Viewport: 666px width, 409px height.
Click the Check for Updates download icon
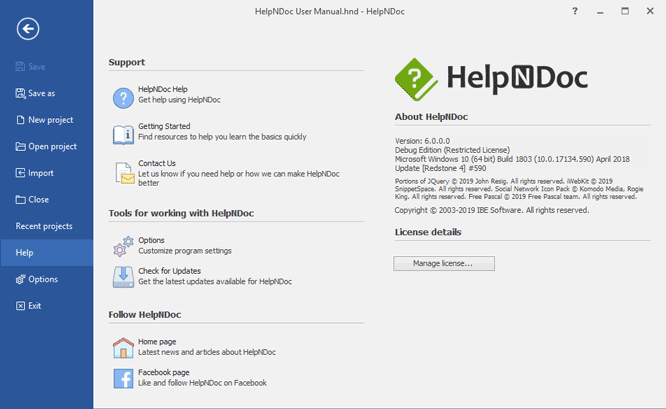point(123,277)
